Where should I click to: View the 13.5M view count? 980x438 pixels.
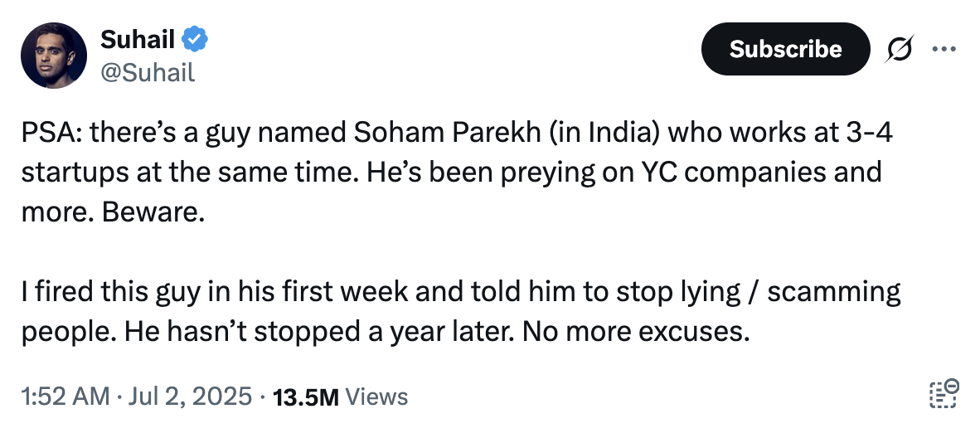pyautogui.click(x=306, y=397)
